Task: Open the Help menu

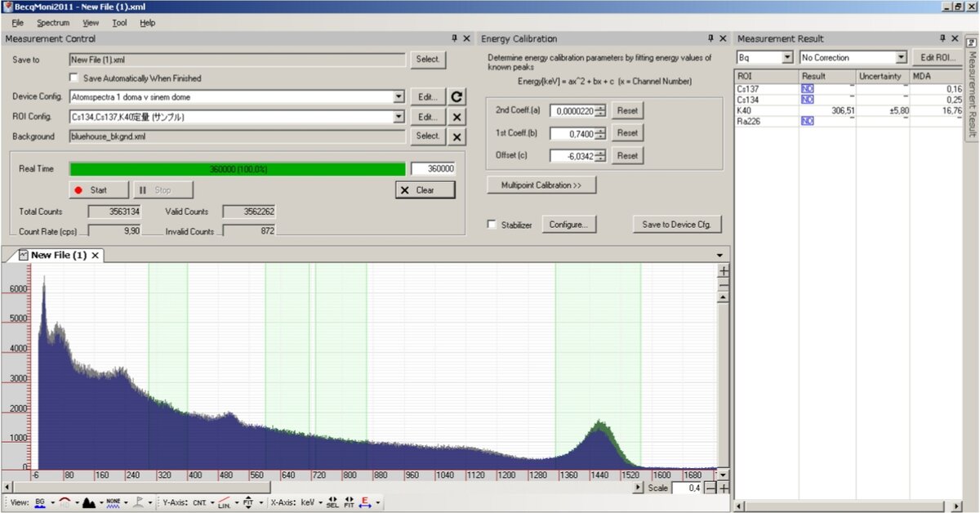Action: pyautogui.click(x=147, y=23)
